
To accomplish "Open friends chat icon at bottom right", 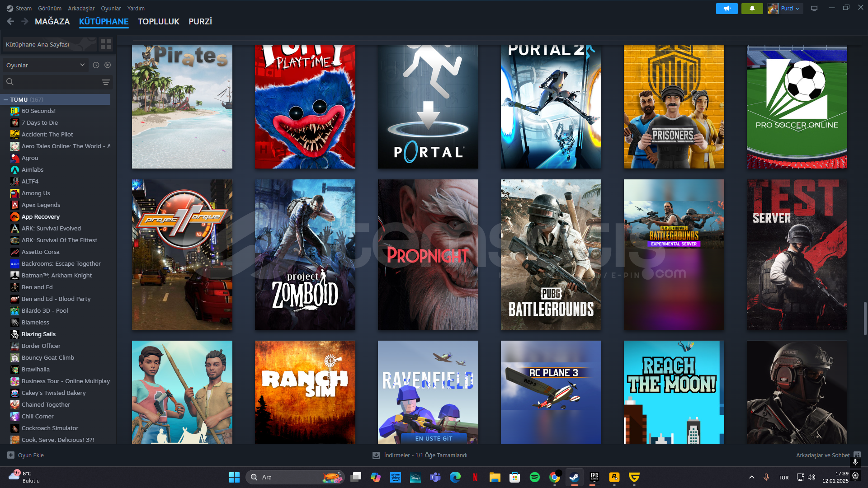I will pos(857,455).
